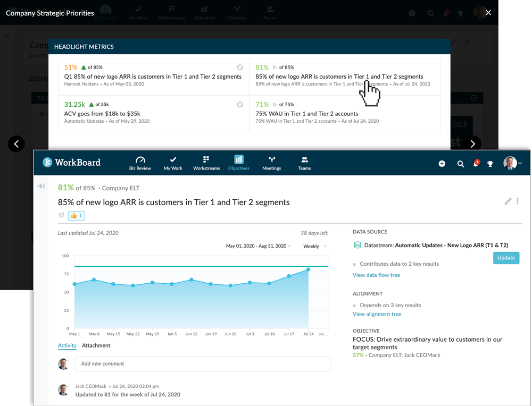Open the user profile avatar dropdown

[513, 163]
